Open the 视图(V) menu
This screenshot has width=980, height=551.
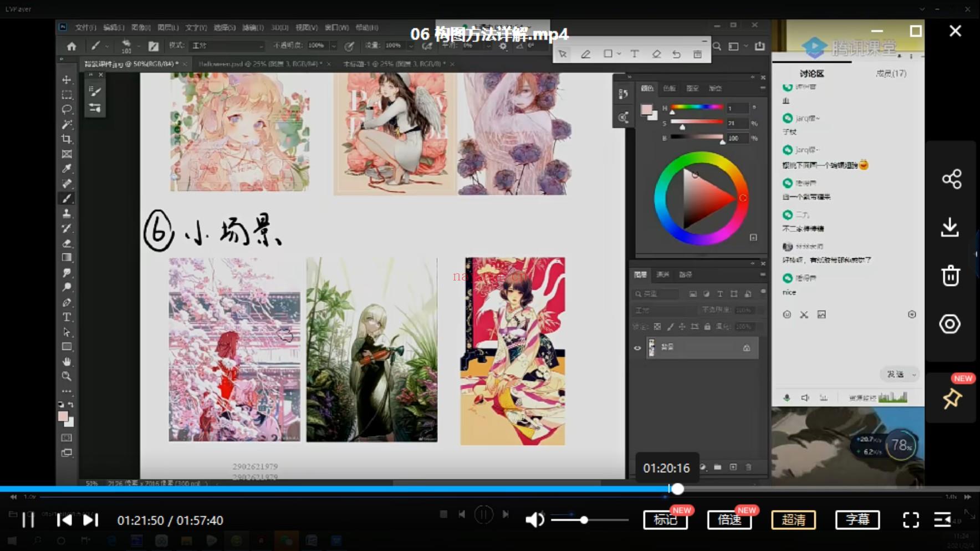307,27
